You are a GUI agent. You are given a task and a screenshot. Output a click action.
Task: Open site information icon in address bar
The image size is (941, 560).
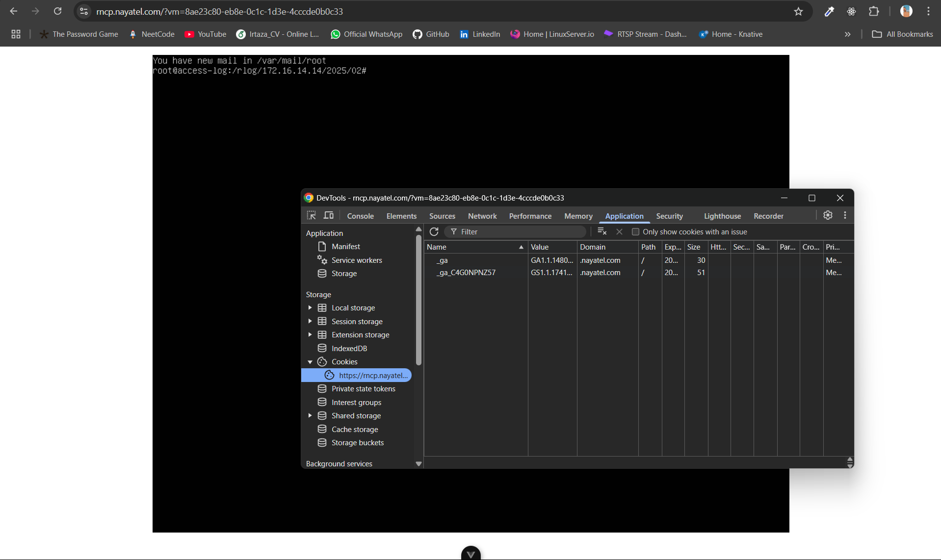(x=84, y=11)
